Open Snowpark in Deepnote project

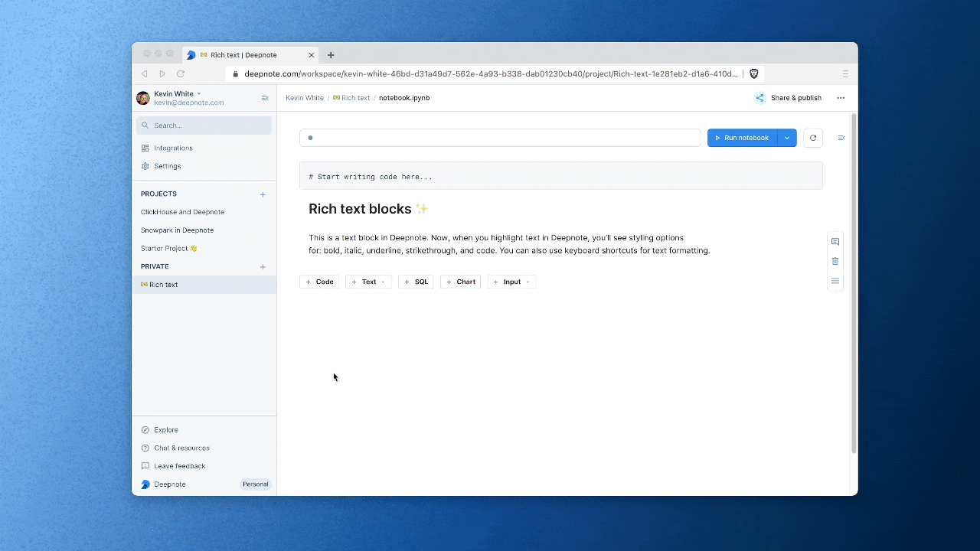click(x=177, y=230)
